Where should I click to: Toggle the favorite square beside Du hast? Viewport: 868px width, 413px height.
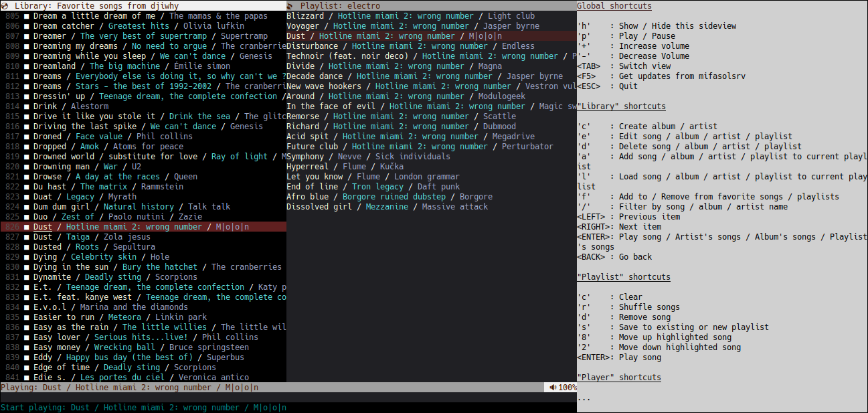point(27,187)
